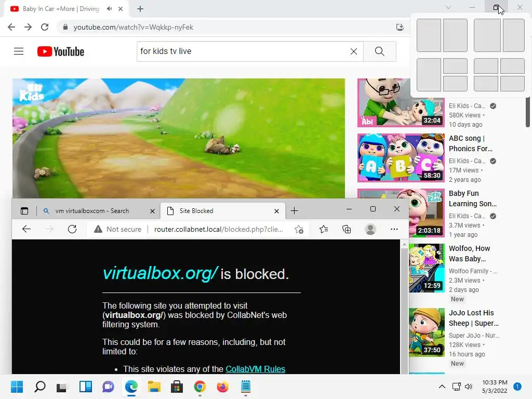532x399 pixels.
Task: Open taskbar Search
Action: click(39, 387)
